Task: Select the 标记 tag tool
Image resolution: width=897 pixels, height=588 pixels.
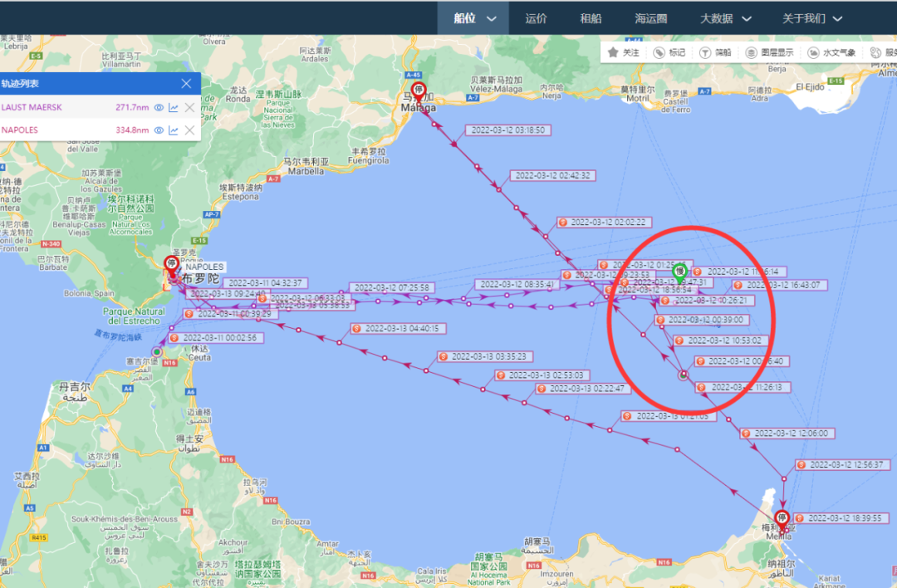Action: pyautogui.click(x=669, y=52)
